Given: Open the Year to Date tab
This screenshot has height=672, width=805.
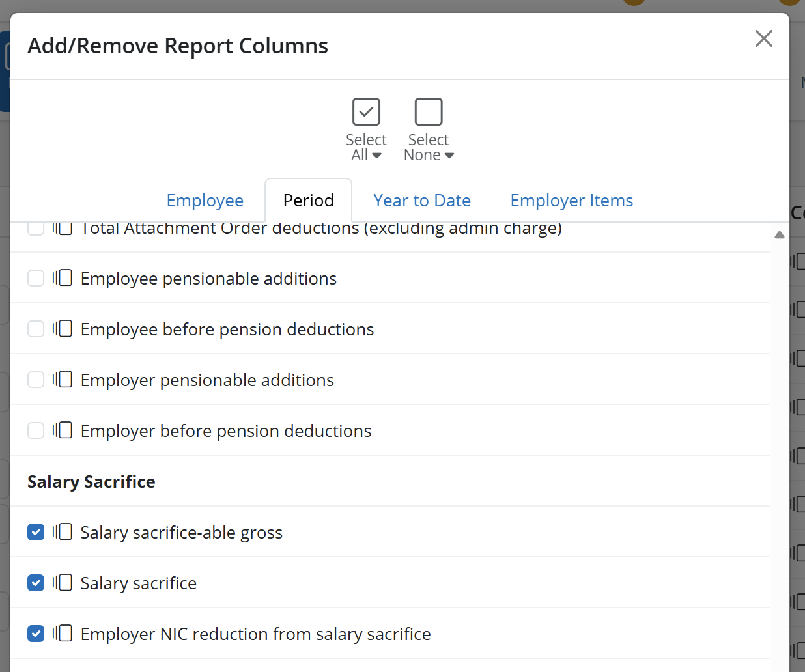Looking at the screenshot, I should click(422, 201).
